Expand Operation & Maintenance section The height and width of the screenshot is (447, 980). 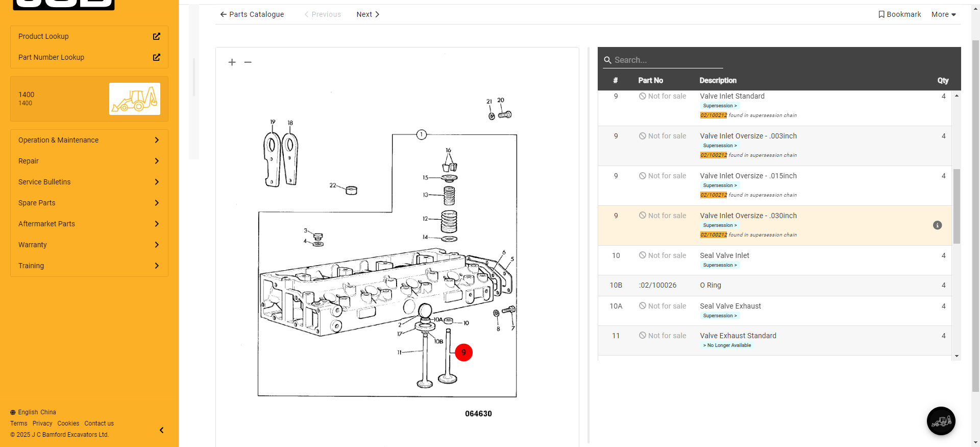coord(89,140)
